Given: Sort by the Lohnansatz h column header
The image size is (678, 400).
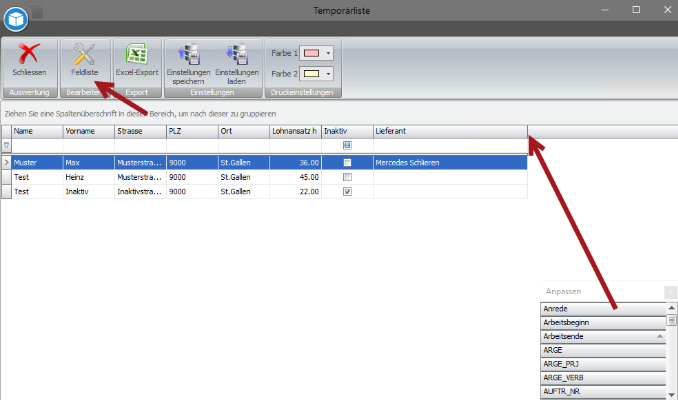Looking at the screenshot, I should [295, 131].
